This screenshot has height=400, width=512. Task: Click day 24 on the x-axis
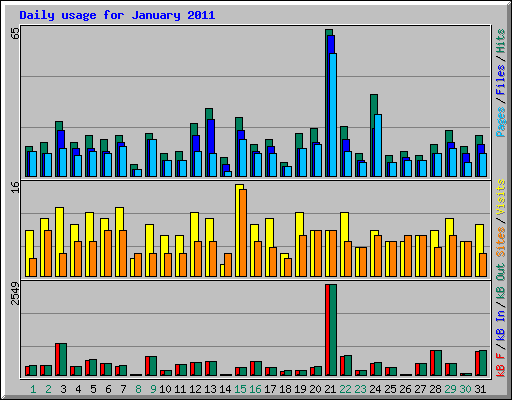coord(375,389)
